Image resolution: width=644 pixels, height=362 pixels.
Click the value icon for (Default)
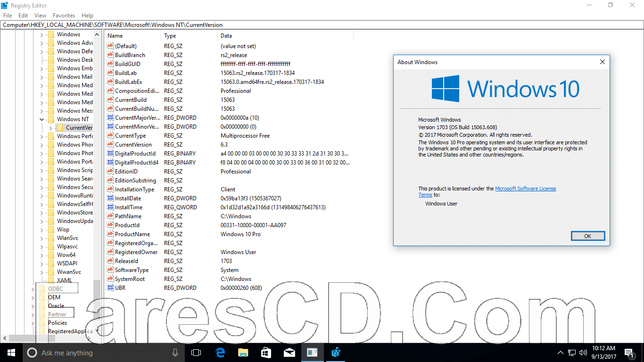tap(111, 46)
